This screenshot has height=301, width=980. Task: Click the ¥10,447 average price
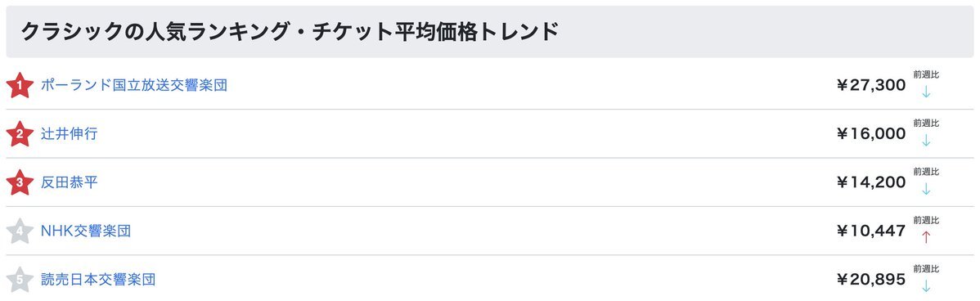(x=870, y=231)
